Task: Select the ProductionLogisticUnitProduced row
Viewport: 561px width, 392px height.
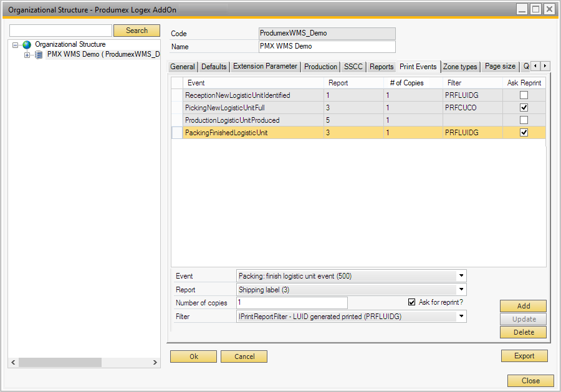Action: [358, 120]
